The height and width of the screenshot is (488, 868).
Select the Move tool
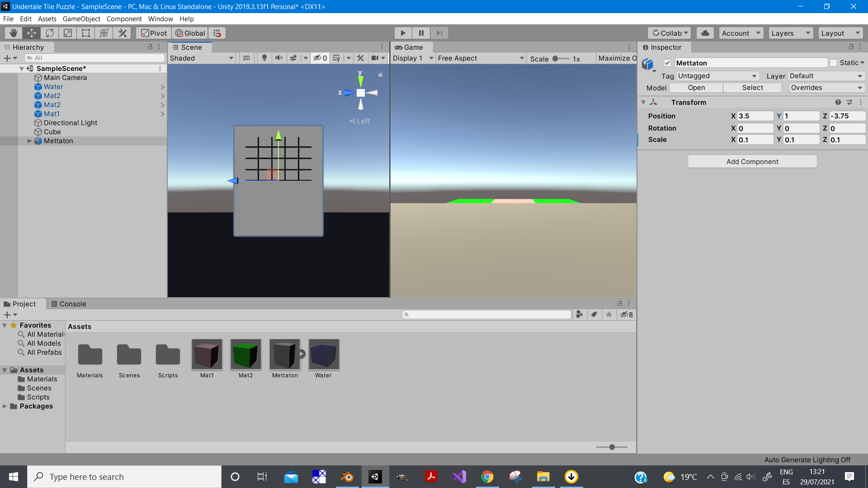pyautogui.click(x=32, y=33)
